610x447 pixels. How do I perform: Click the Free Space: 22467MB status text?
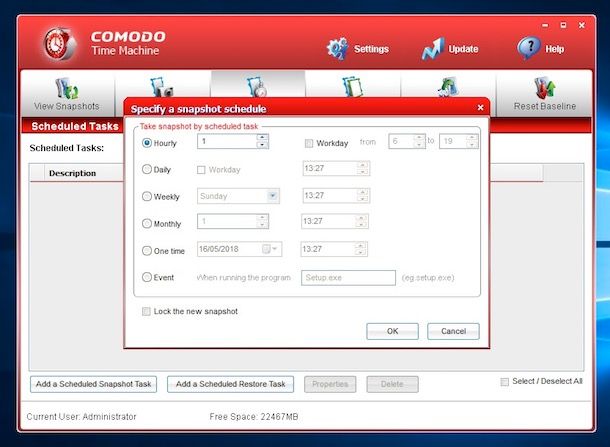[x=254, y=417]
